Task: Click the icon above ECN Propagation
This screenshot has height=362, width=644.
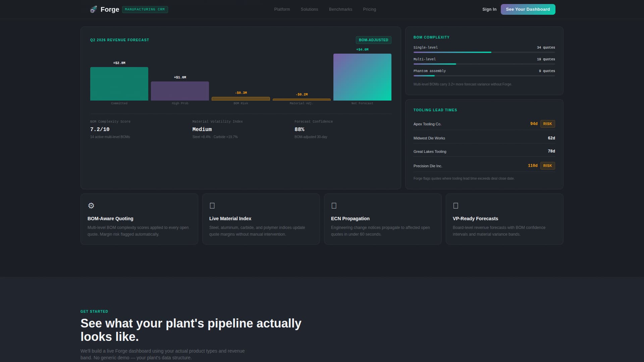Action: coord(334,205)
